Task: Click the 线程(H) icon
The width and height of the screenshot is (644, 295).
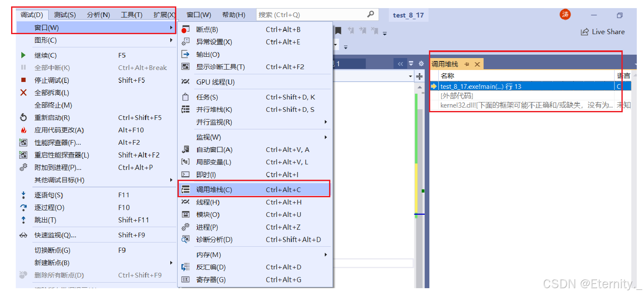Action: point(185,202)
